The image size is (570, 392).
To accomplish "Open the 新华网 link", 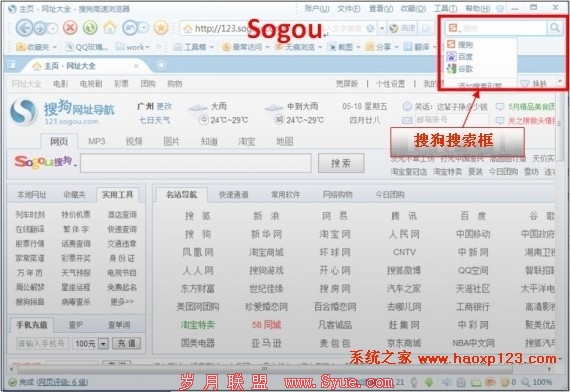I will [266, 234].
